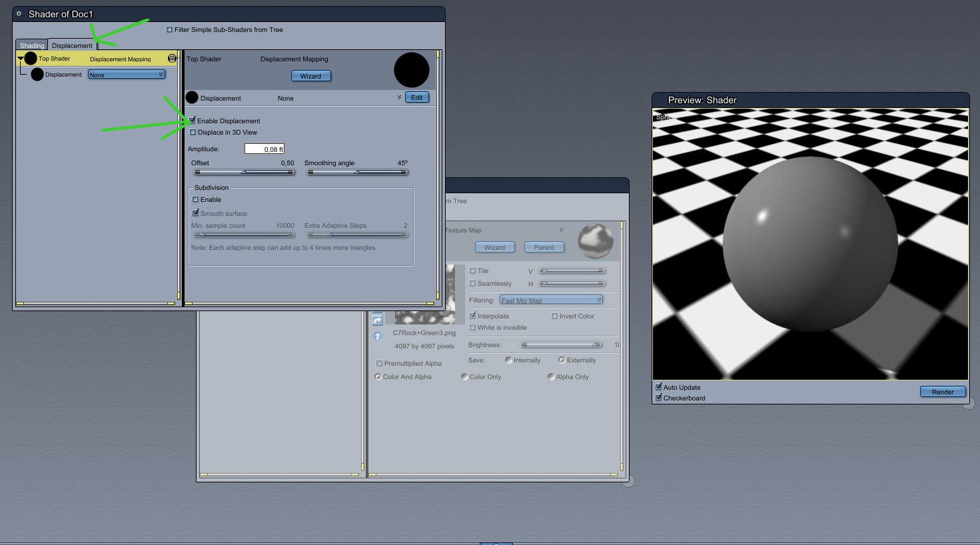Click the Displacement sphere icon in shader tree
Viewport: 980px width, 545px height.
[x=37, y=75]
